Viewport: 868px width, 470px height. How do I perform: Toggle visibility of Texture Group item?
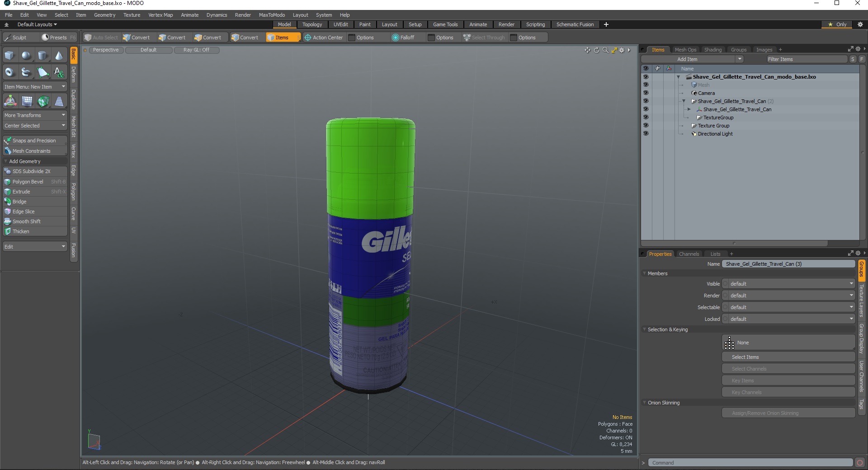(x=646, y=126)
